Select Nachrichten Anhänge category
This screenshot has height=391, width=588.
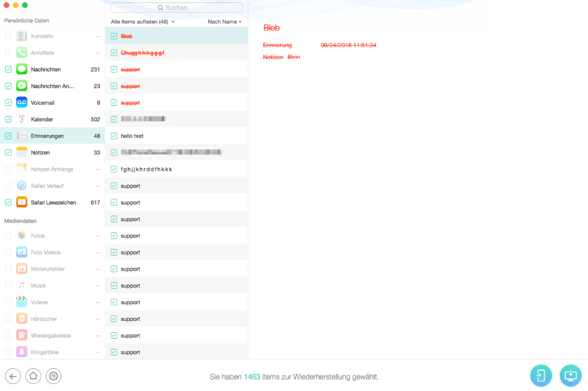click(x=52, y=86)
